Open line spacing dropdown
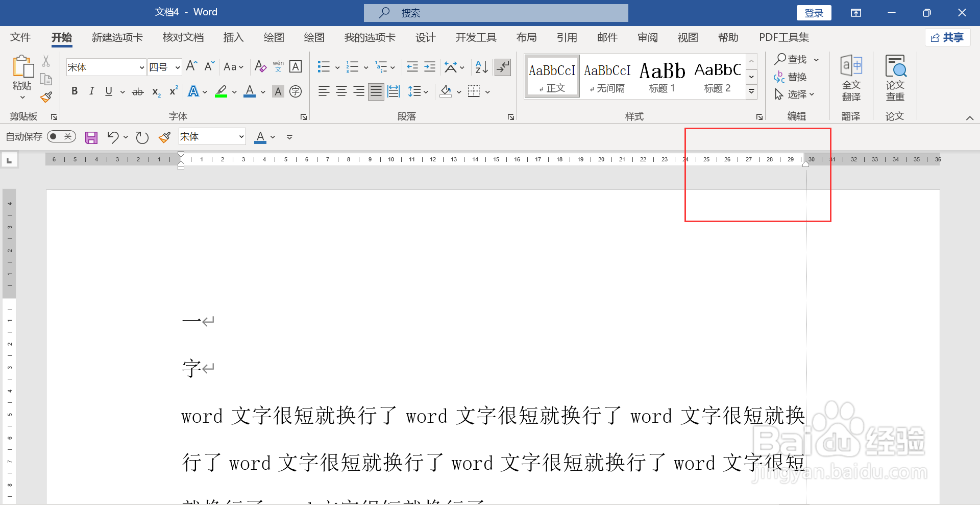 [418, 91]
